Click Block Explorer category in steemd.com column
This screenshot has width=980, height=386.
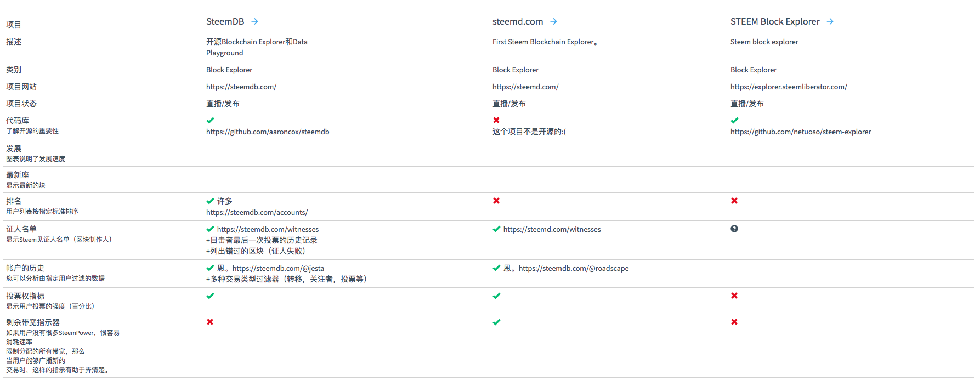516,70
